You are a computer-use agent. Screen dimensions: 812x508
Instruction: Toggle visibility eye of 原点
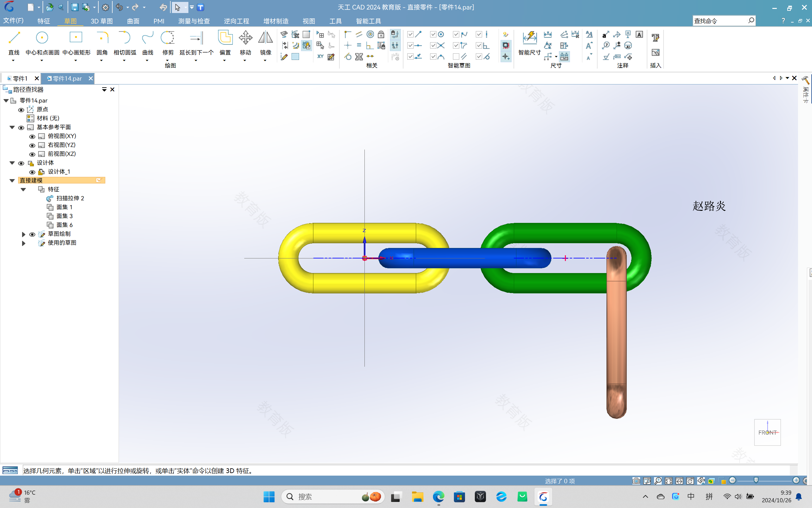(21, 110)
